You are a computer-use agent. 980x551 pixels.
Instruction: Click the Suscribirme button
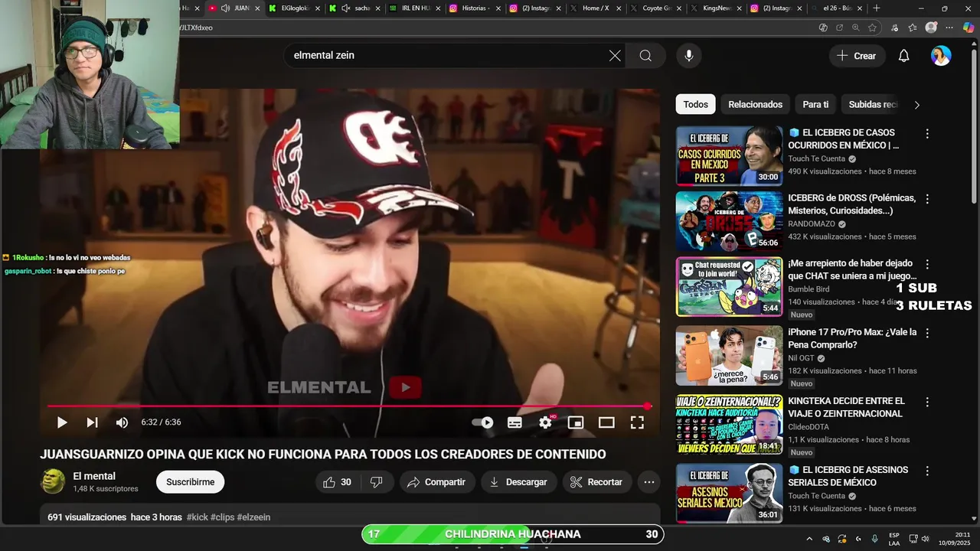[190, 482]
